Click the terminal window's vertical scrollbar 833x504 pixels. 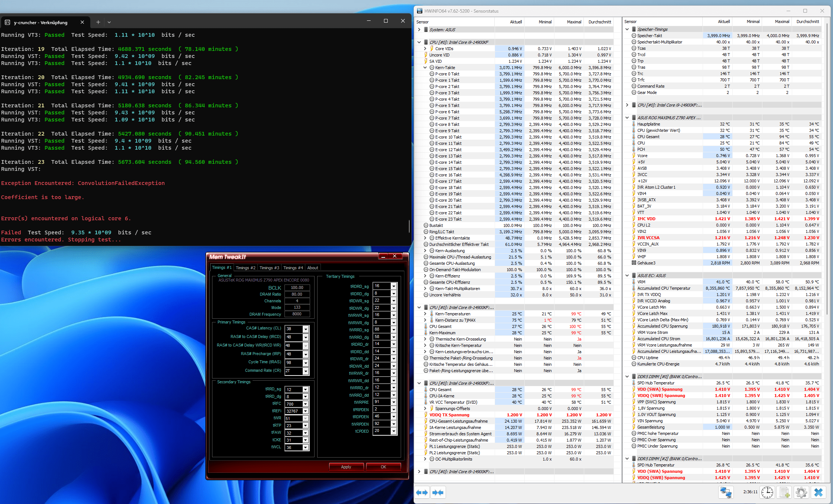(409, 226)
